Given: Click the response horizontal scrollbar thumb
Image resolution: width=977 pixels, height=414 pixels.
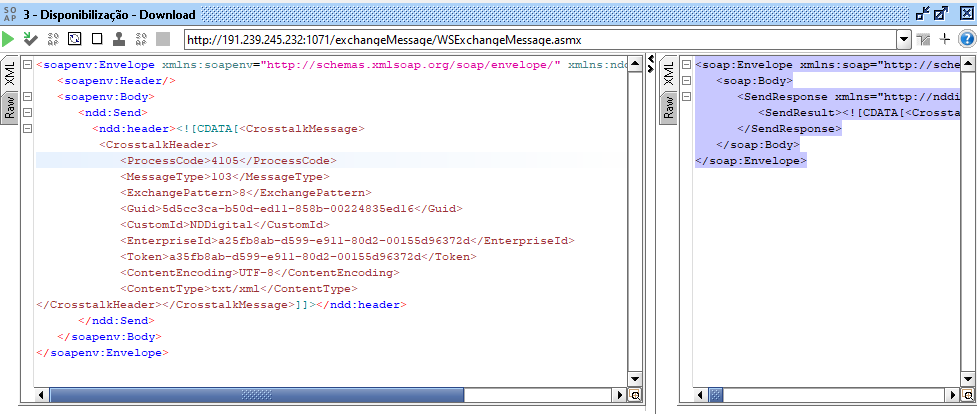Looking at the screenshot, I should 716,395.
